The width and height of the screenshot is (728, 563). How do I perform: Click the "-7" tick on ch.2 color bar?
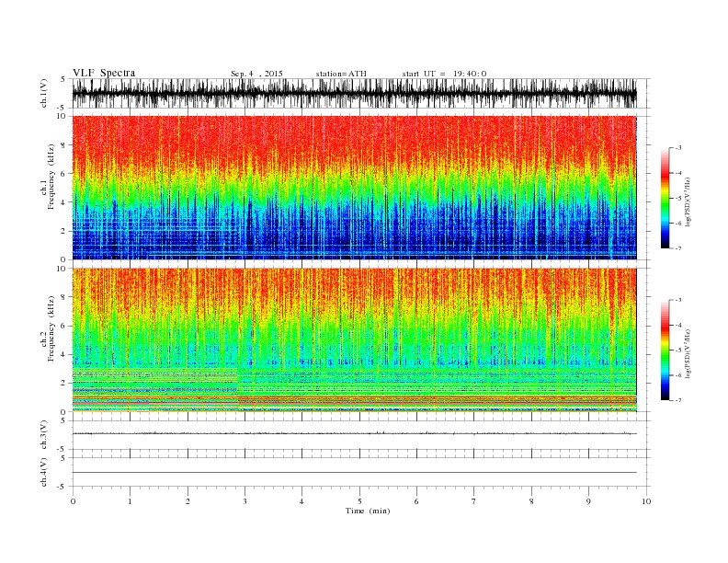pyautogui.click(x=677, y=400)
